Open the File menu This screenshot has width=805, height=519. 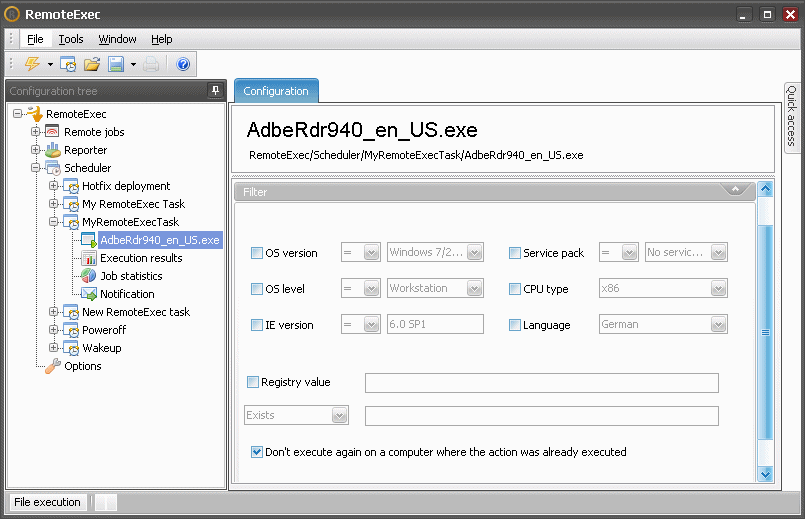coord(35,39)
